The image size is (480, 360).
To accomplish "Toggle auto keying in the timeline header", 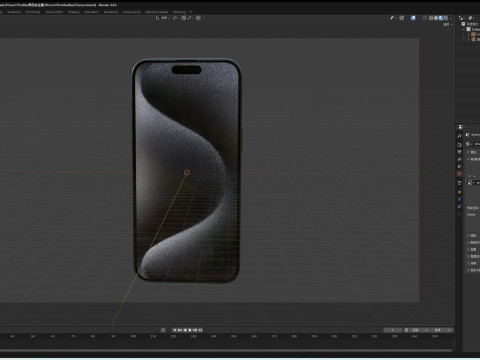I will pos(163,330).
